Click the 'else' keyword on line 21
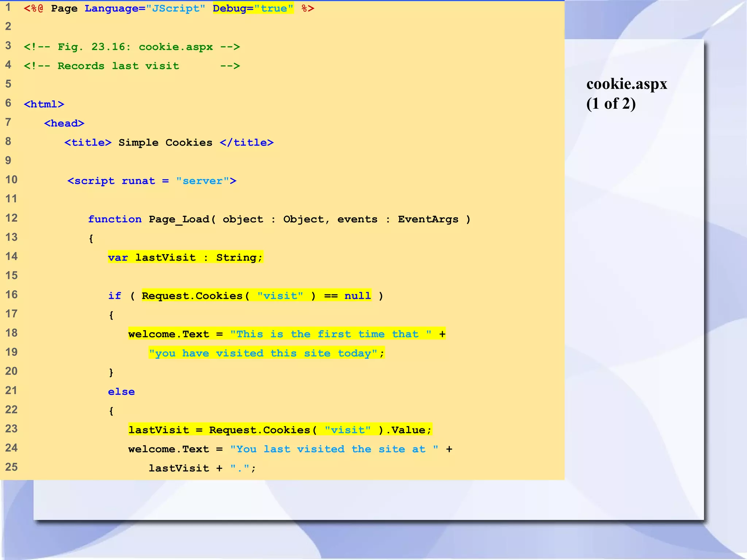The height and width of the screenshot is (560, 747). (x=121, y=392)
